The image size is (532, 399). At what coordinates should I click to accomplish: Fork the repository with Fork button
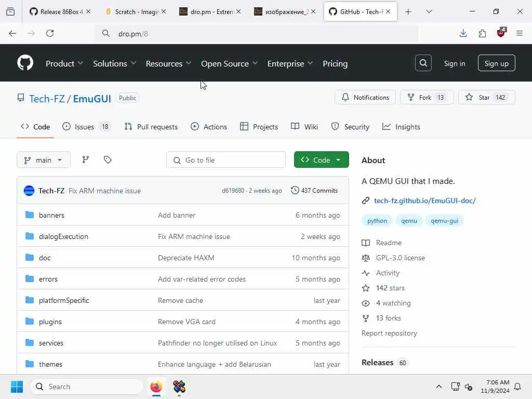427,97
